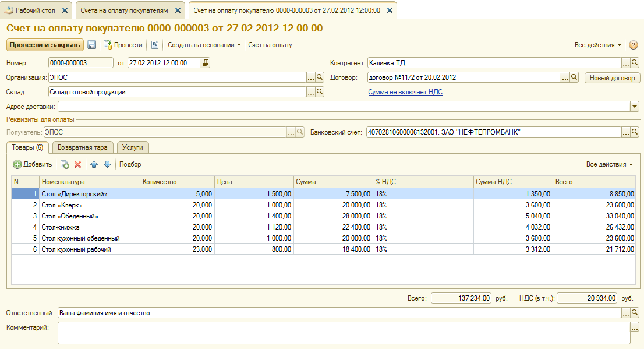644x349 pixels.
Task: Open the calendar picker for the date field
Action: [206, 63]
